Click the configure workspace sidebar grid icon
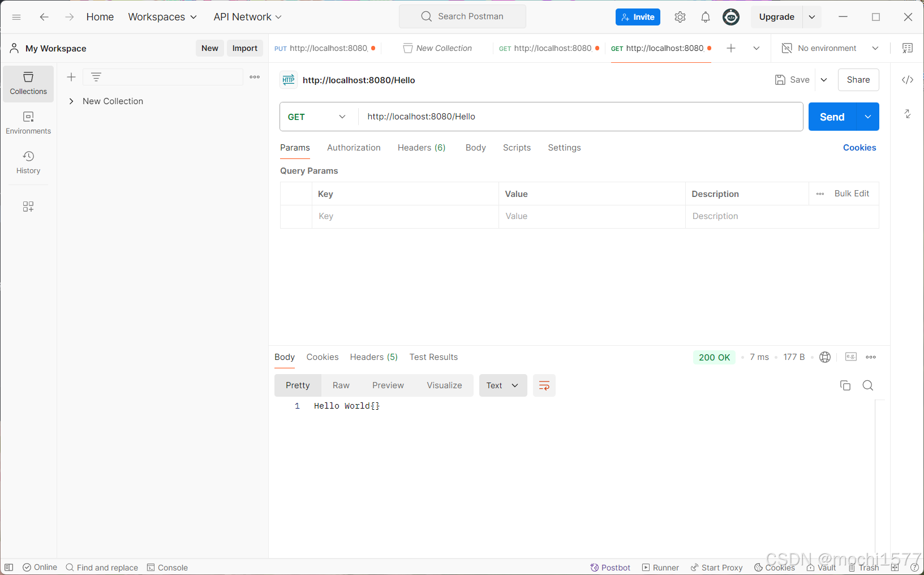Viewport: 924px width, 575px height. pyautogui.click(x=28, y=207)
